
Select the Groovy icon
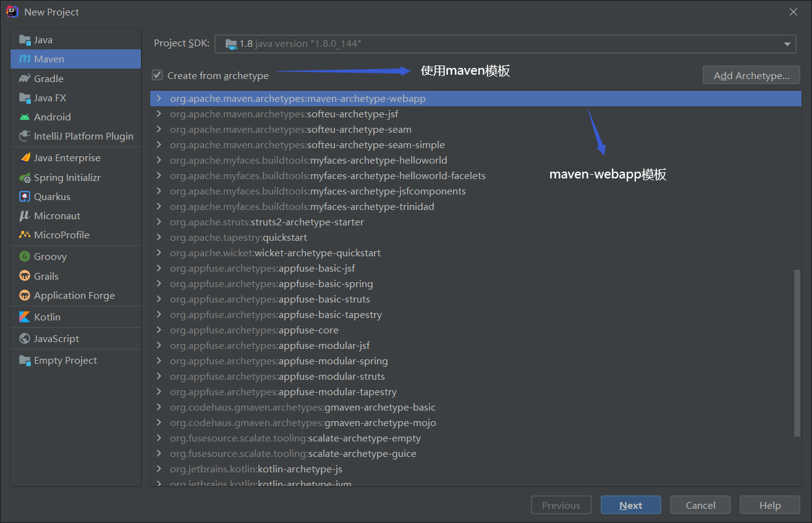pyautogui.click(x=25, y=256)
